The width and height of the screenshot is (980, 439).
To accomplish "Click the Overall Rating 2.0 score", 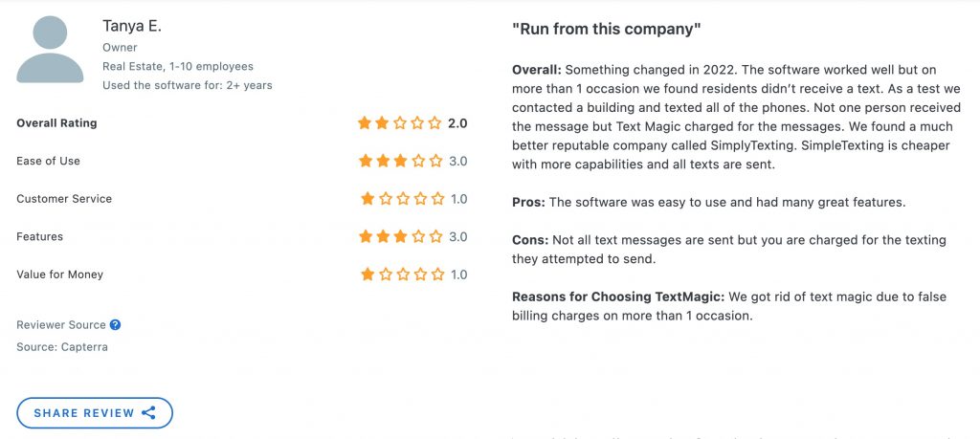I will click(x=457, y=123).
